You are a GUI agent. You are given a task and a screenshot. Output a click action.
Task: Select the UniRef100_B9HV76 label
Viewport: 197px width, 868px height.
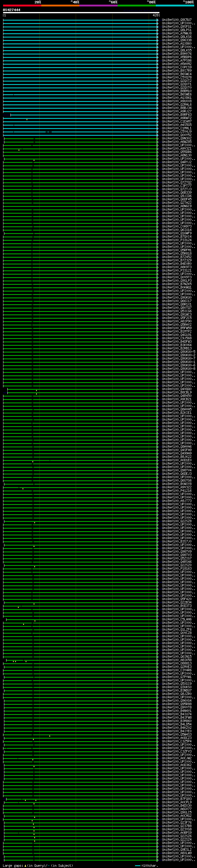[176, 54]
